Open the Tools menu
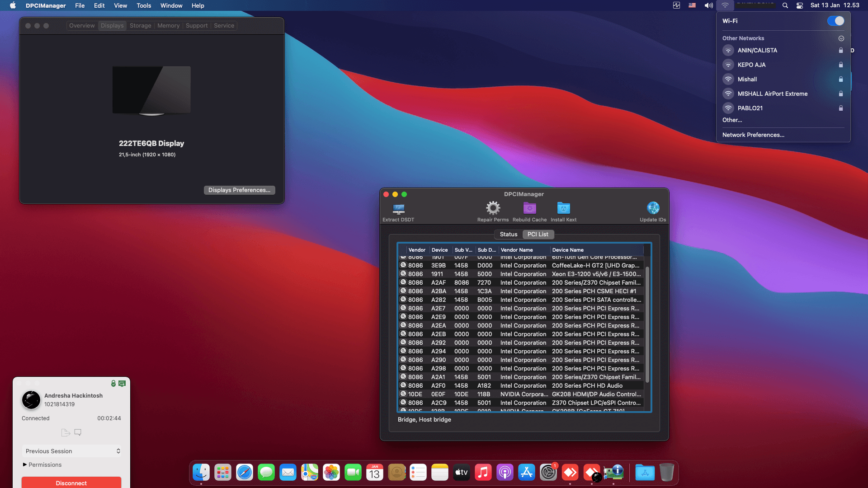Screen dimensions: 868x488 [144, 5]
